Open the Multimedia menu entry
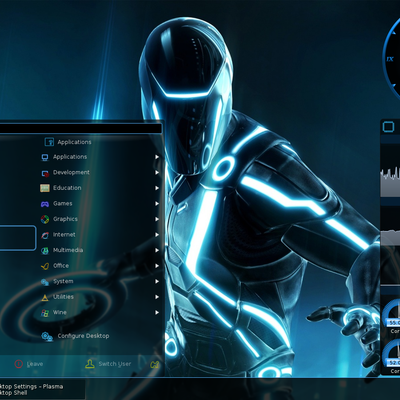This screenshot has height=400, width=400. point(100,250)
